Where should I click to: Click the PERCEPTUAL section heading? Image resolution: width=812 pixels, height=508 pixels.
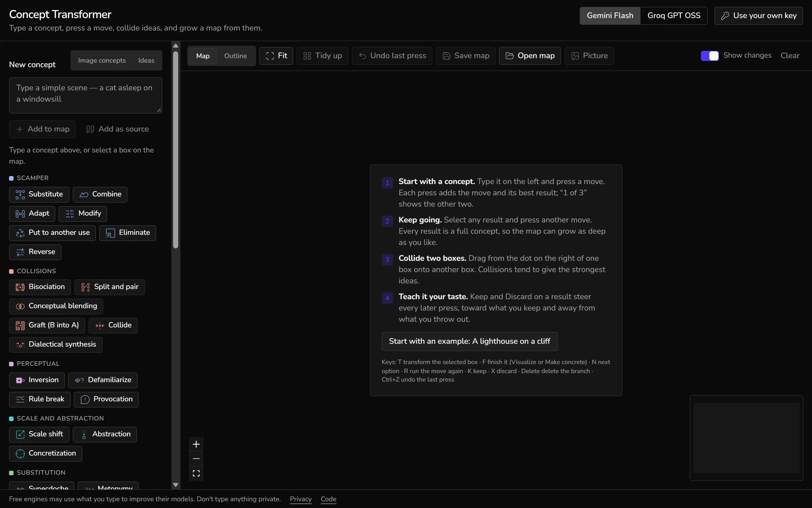click(38, 364)
